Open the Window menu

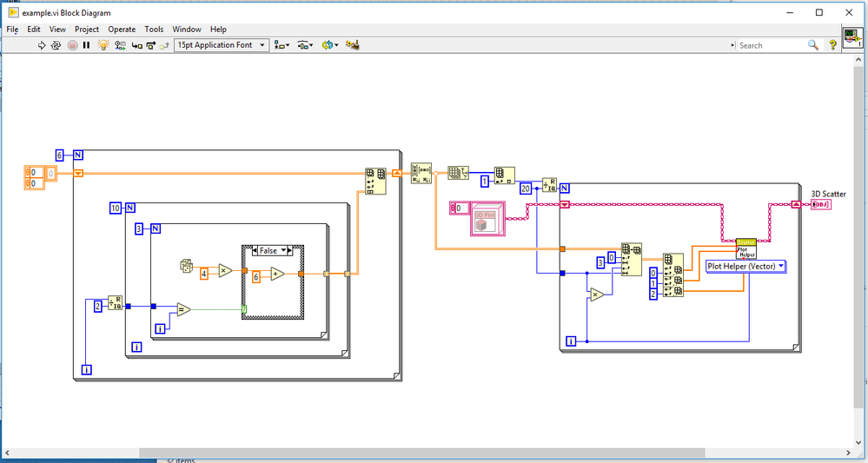pyautogui.click(x=187, y=30)
